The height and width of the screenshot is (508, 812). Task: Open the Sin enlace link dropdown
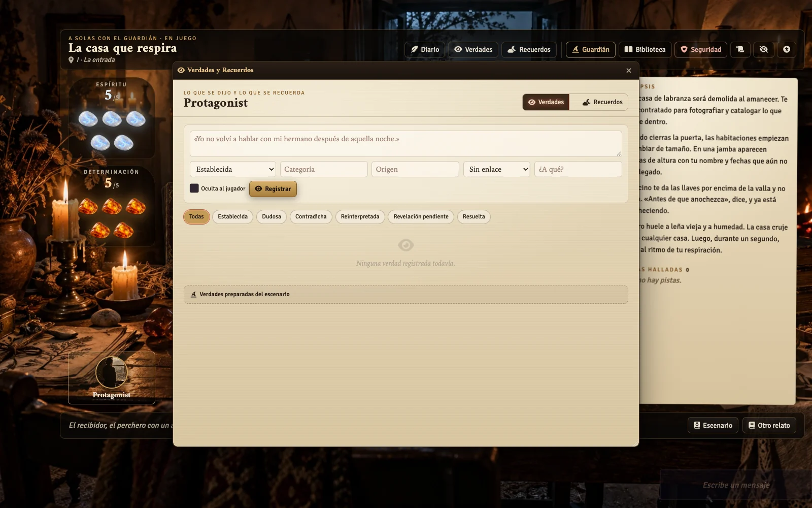tap(497, 169)
